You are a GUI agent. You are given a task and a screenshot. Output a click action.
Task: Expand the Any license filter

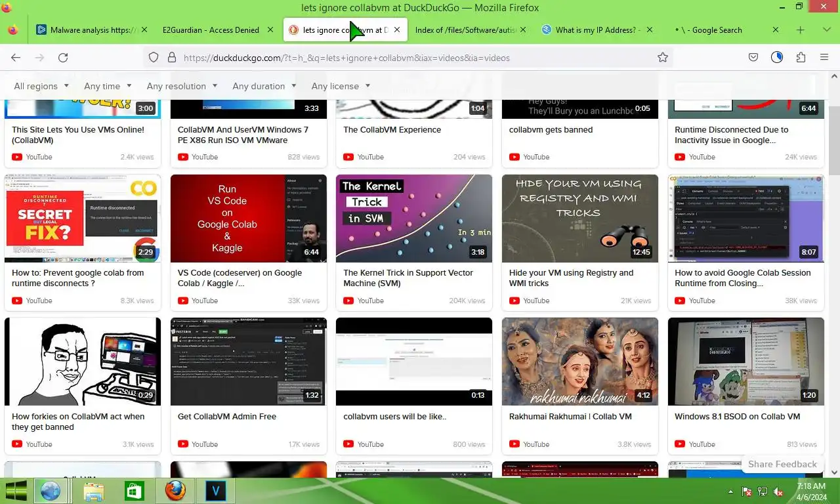point(341,86)
